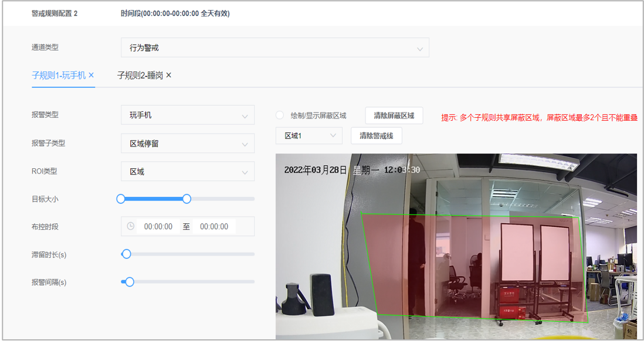The height and width of the screenshot is (344, 644).
Task: Click the 清除屏蔽区域 button
Action: pos(394,115)
